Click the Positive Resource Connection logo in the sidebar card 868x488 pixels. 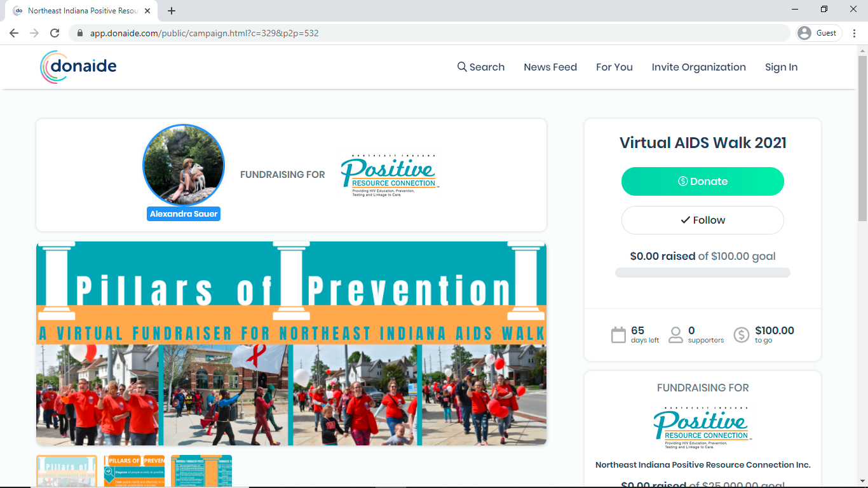pos(703,427)
